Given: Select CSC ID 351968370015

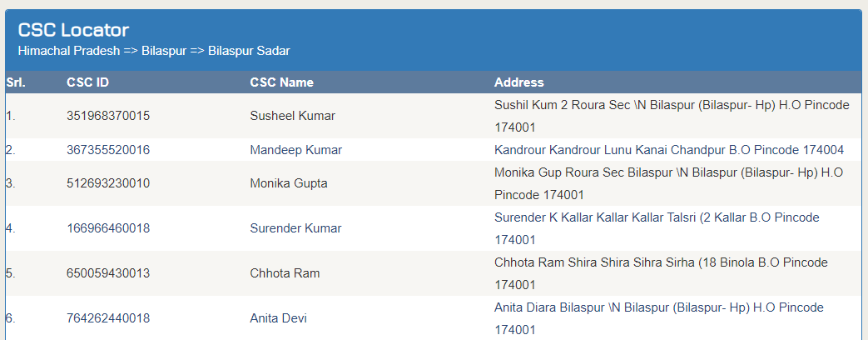Looking at the screenshot, I should 108,117.
